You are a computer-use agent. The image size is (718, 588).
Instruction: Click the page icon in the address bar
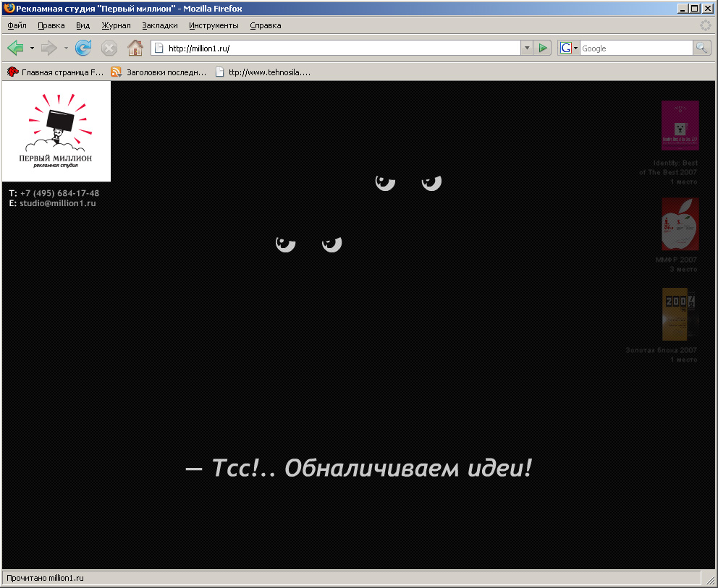159,48
